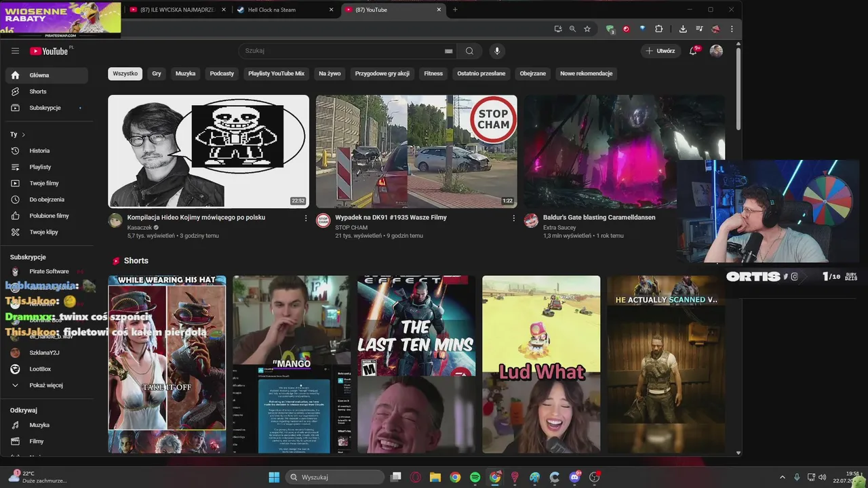Click the Utwórz create button

point(660,51)
